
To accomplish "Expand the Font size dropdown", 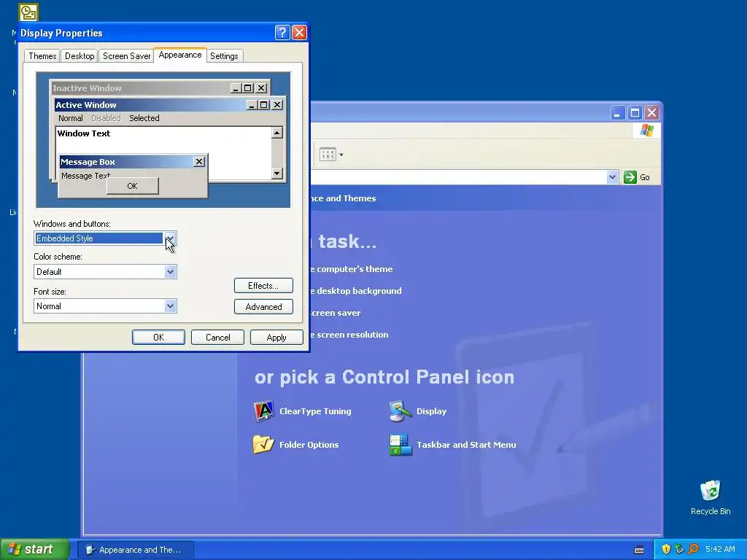I will pyautogui.click(x=170, y=306).
